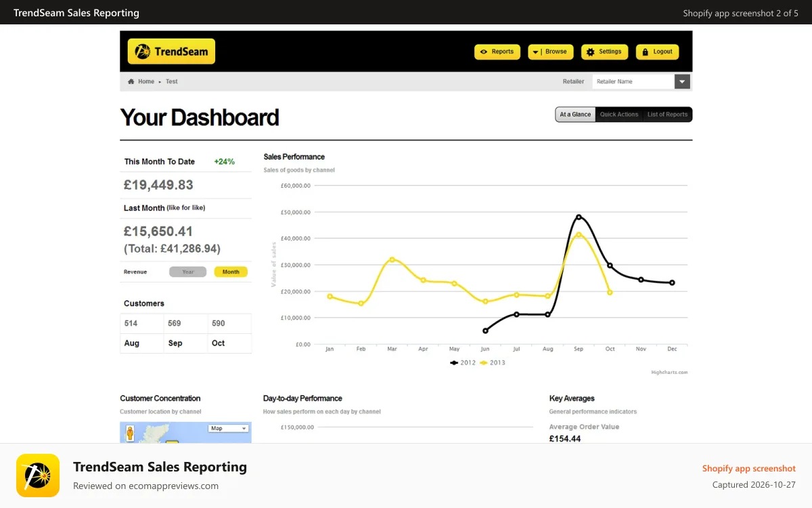Screen dimensions: 812x508
Task: Click the 2013 Oct data point
Action: tap(610, 293)
